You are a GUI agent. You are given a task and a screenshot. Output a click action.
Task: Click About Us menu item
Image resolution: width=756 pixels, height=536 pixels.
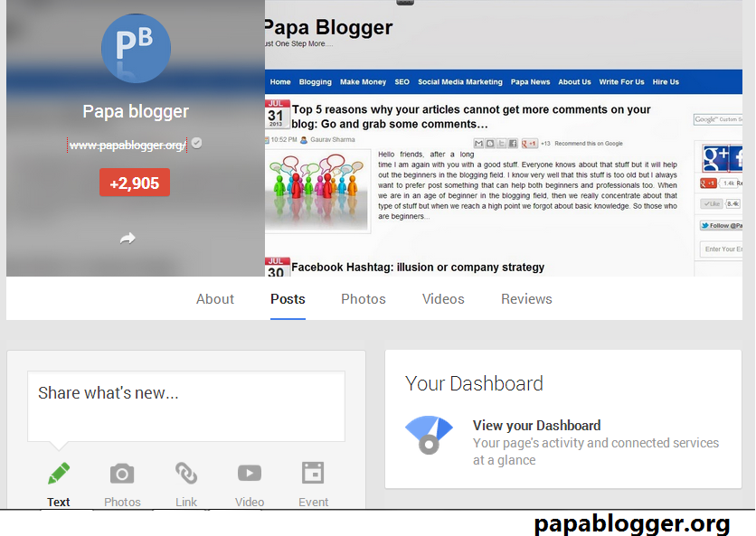(x=575, y=82)
